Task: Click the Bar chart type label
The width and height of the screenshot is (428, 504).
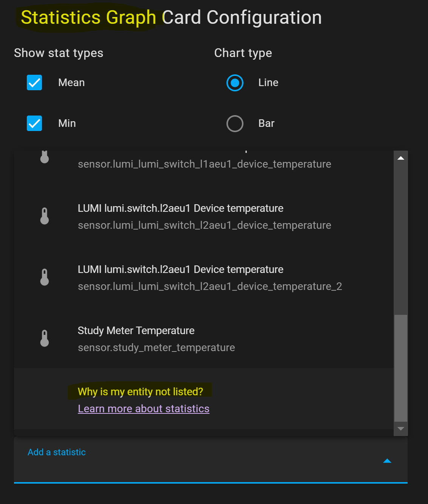Action: (266, 123)
